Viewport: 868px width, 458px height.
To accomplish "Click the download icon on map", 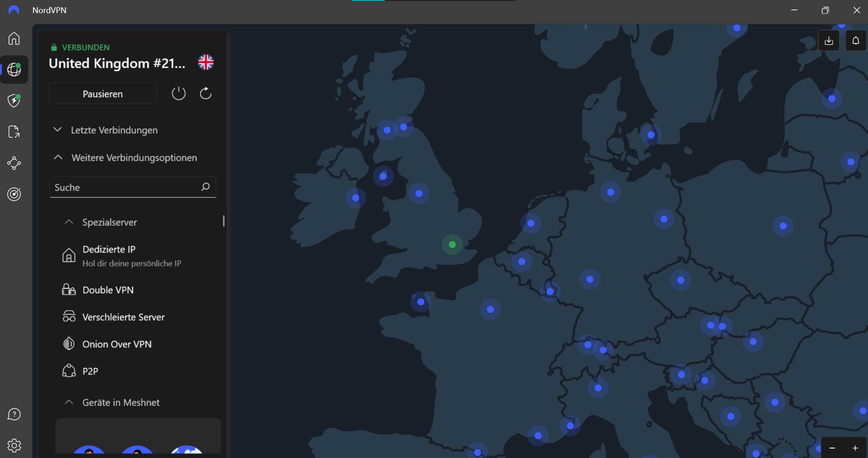I will (x=829, y=41).
